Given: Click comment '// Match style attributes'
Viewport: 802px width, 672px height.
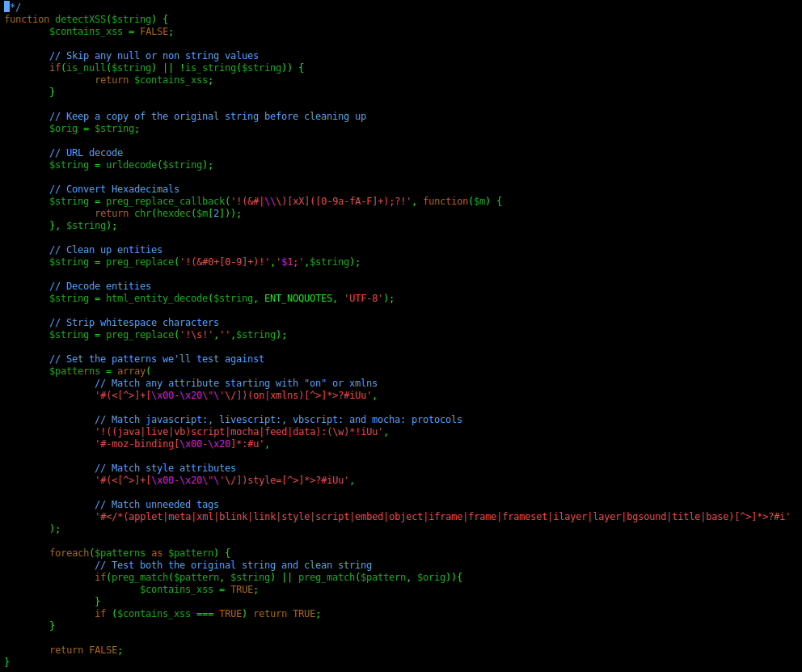Looking at the screenshot, I should (x=165, y=468).
